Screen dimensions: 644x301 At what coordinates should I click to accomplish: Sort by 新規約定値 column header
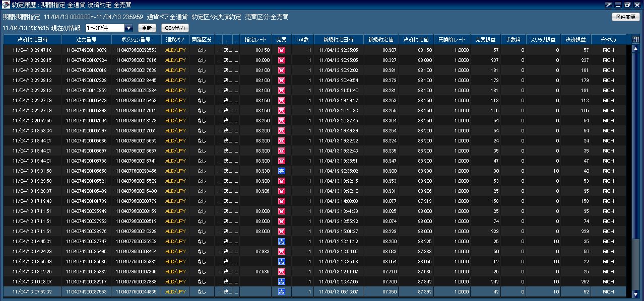point(380,39)
